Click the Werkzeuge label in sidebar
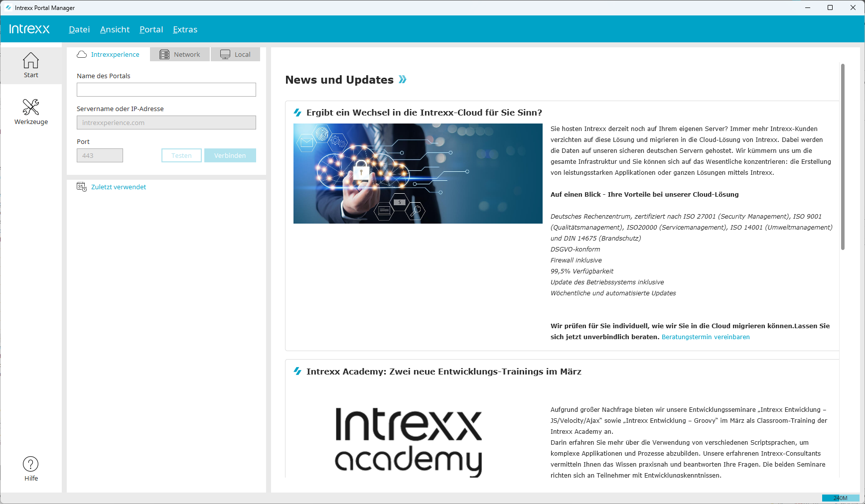 click(x=31, y=122)
